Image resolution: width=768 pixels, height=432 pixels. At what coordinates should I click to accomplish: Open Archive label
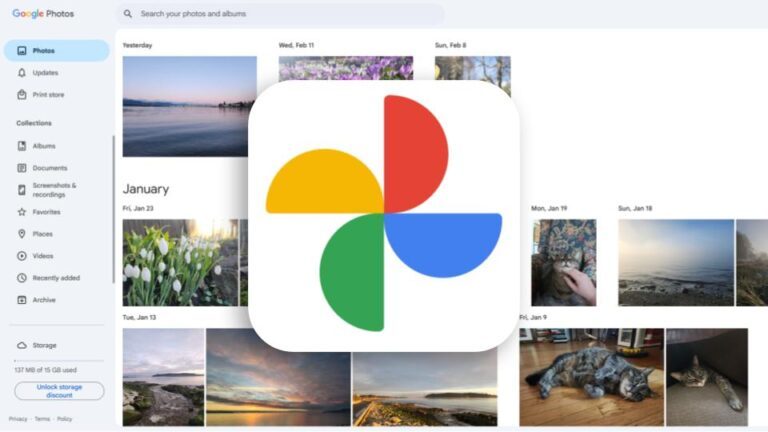pos(44,300)
